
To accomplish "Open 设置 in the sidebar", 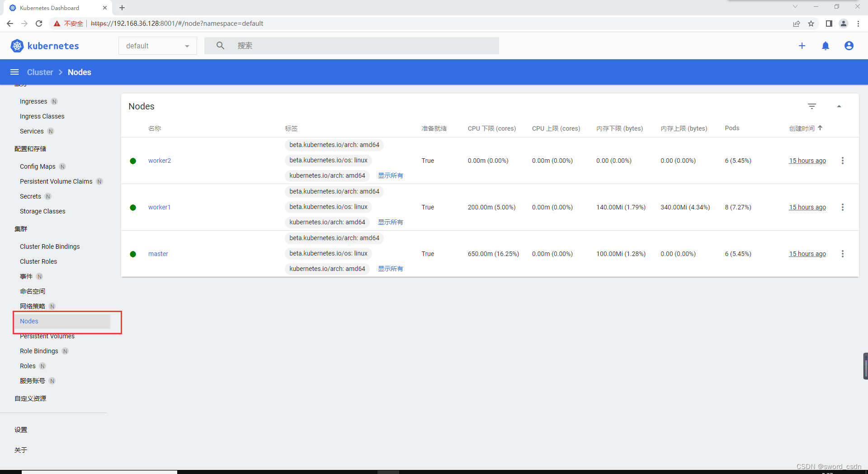I will coord(21,430).
